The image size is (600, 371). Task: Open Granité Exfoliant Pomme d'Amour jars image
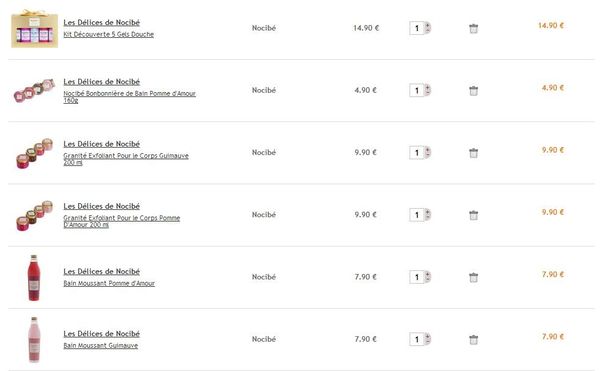34,216
